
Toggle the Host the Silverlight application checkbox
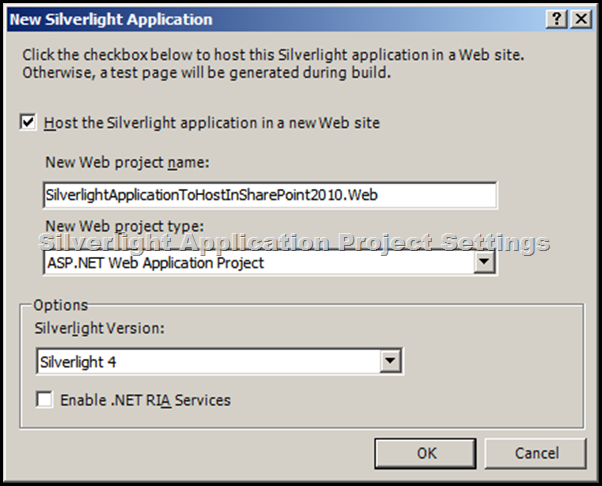(26, 123)
